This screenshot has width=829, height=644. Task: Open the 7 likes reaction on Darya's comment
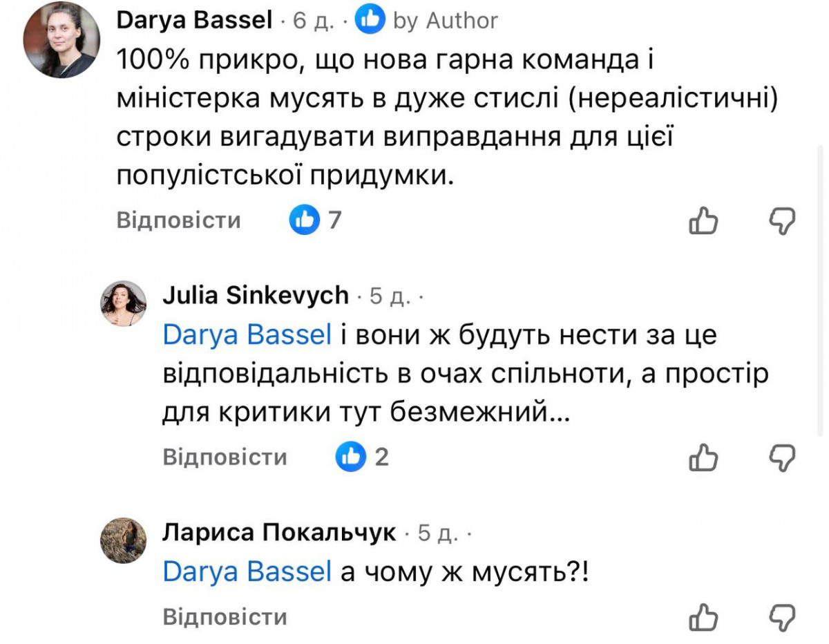[315, 220]
